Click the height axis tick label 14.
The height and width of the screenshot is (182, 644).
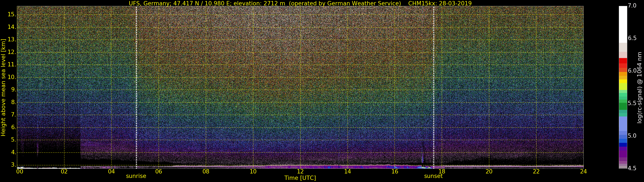(x=12, y=27)
